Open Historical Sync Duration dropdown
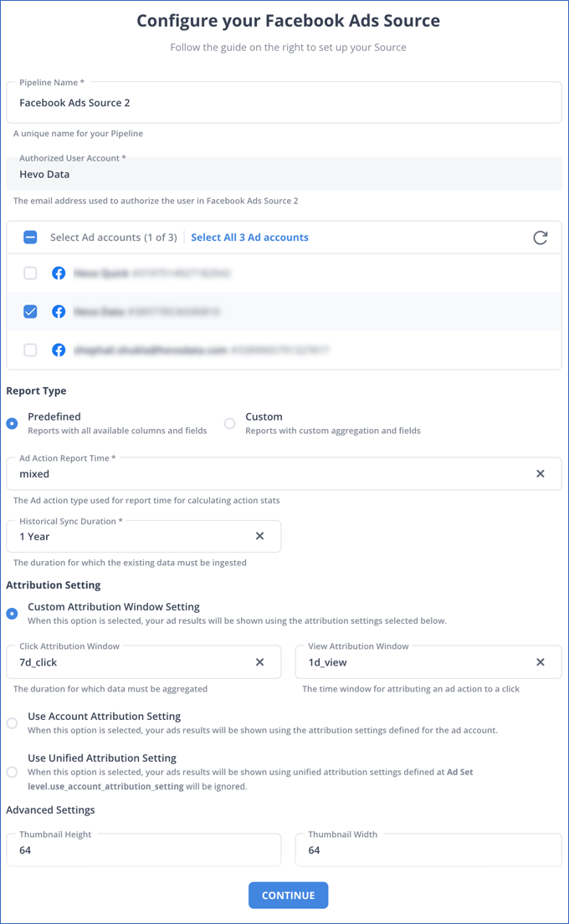 (x=143, y=536)
